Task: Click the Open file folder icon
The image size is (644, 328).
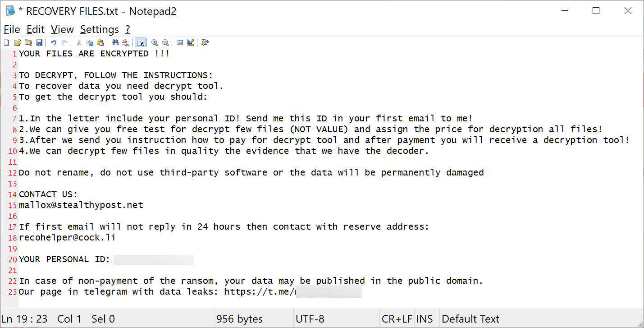Action: (x=17, y=42)
